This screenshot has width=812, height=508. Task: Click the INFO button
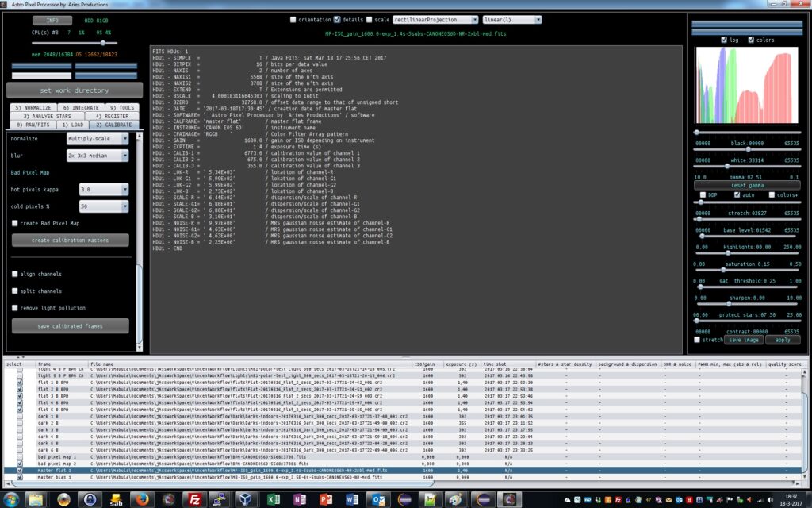pos(52,21)
